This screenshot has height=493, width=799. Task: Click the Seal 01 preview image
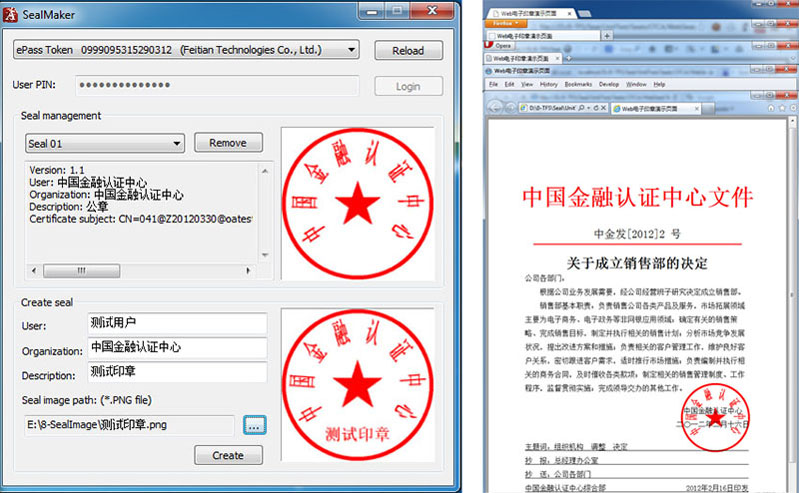tap(358, 203)
